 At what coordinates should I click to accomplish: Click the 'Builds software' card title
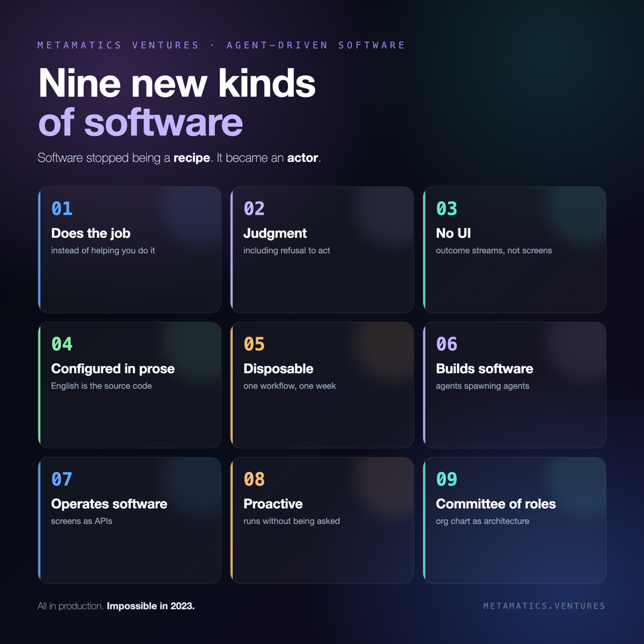[x=485, y=369]
